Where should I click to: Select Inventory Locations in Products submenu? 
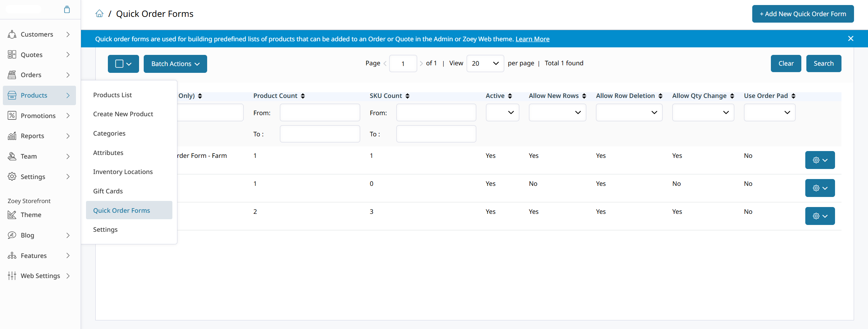[x=123, y=172]
